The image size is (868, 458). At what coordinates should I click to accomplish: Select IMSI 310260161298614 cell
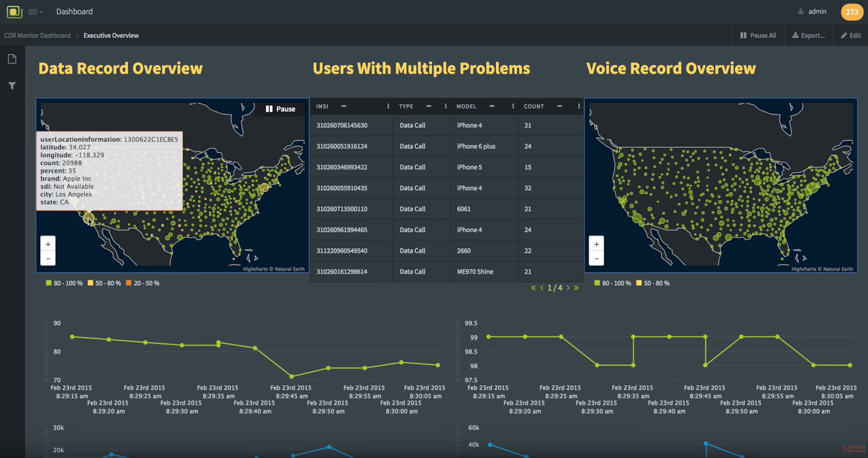coord(352,272)
